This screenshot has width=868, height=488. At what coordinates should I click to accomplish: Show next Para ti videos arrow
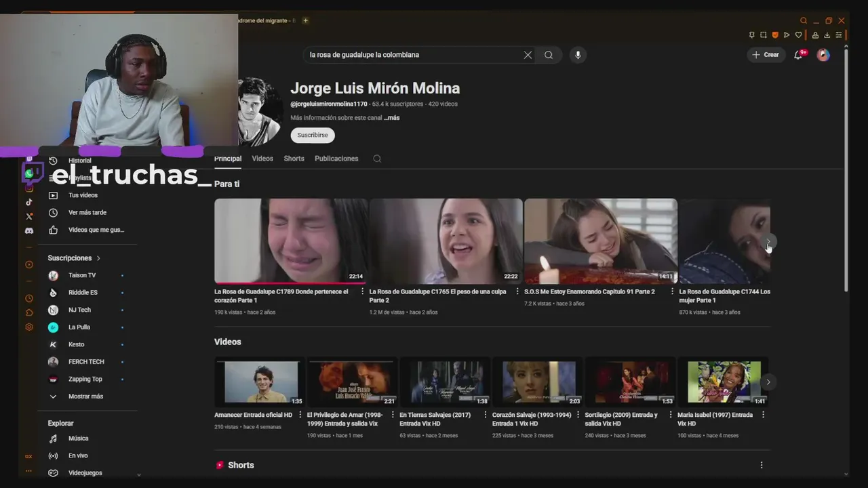[x=768, y=242]
